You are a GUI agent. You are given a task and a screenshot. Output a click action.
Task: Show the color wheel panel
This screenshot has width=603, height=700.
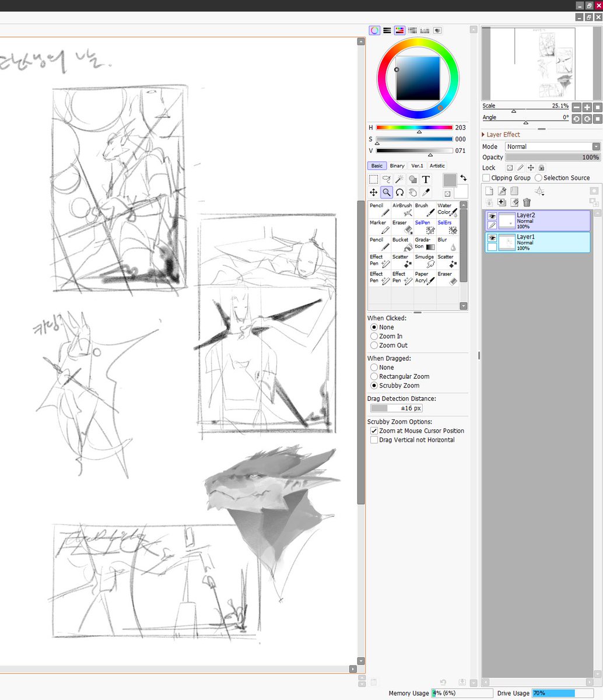pos(374,30)
